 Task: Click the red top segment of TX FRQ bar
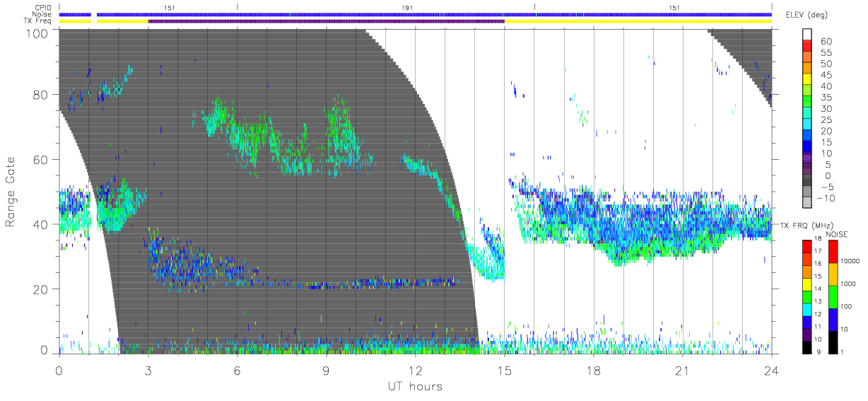click(808, 245)
